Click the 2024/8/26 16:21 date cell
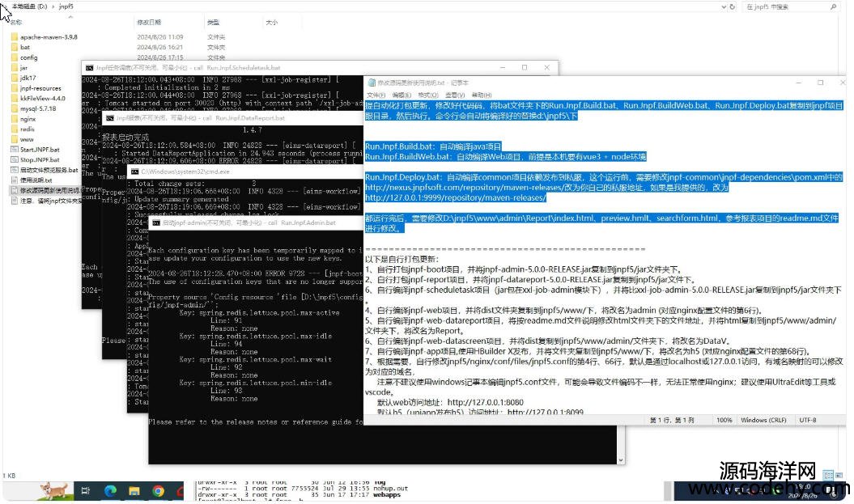The image size is (854, 504). pyautogui.click(x=160, y=48)
